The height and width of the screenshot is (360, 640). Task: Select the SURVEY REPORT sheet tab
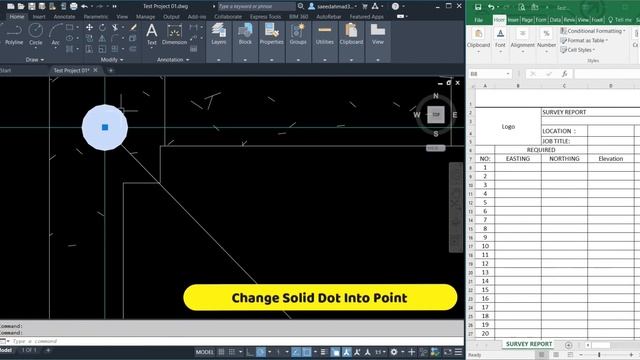point(529,344)
